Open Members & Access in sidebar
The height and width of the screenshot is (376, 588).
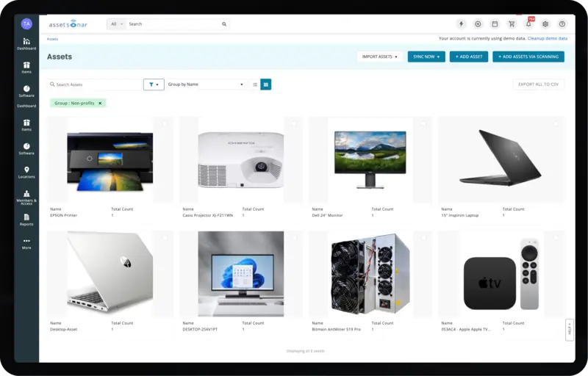point(26,198)
